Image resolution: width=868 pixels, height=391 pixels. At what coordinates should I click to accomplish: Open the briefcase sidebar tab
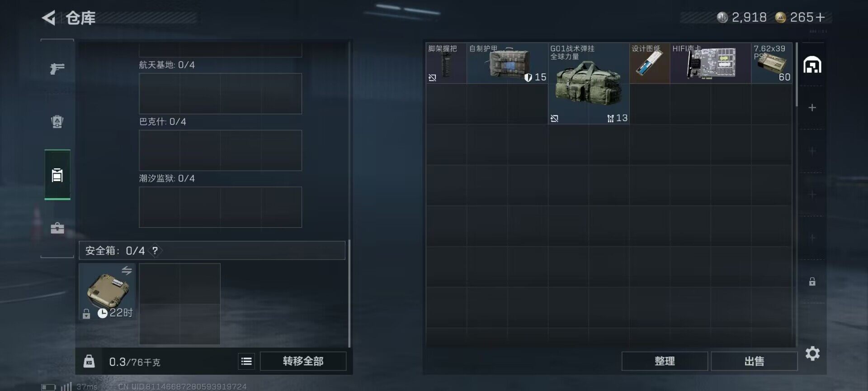pyautogui.click(x=57, y=228)
